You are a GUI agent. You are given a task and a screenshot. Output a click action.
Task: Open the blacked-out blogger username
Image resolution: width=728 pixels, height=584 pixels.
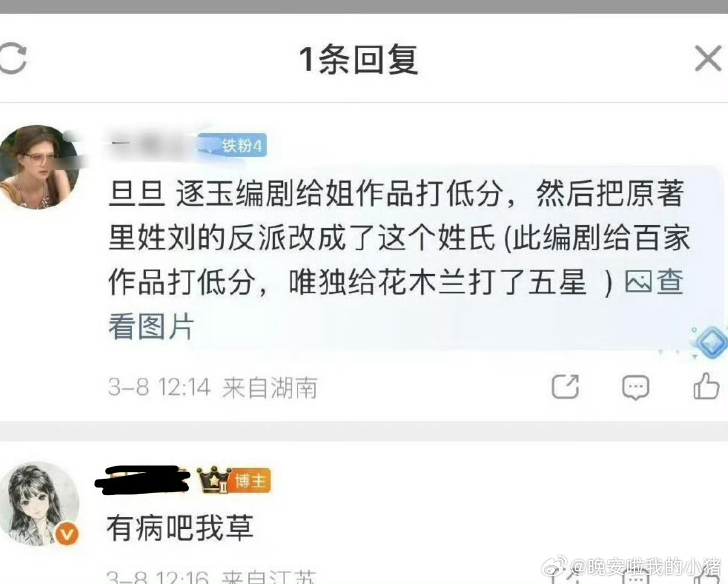point(142,479)
